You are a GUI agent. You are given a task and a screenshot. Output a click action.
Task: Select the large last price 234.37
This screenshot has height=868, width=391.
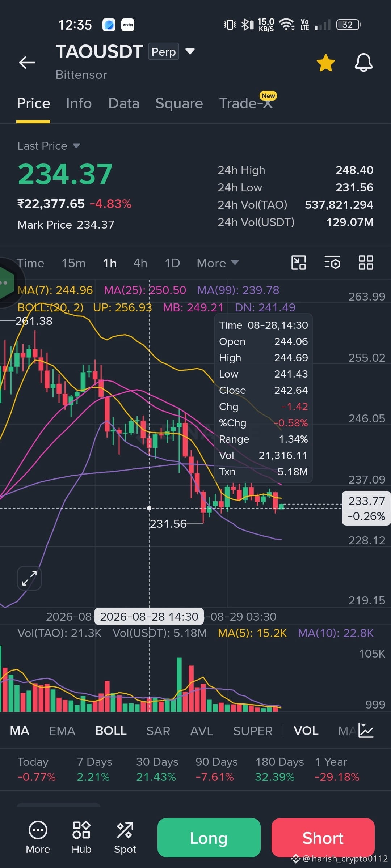coord(65,174)
